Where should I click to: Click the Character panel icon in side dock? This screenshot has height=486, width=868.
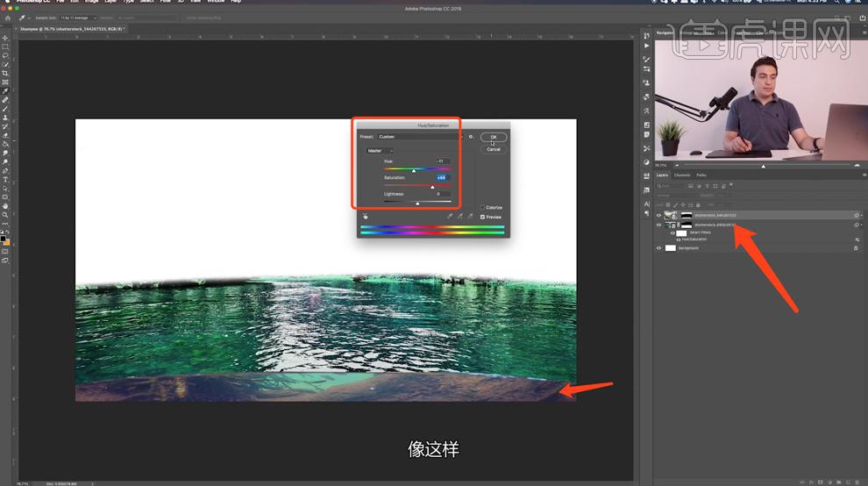(646, 204)
